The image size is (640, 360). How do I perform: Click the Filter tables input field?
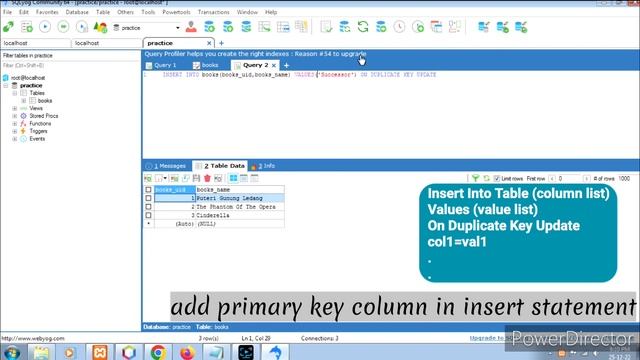(70, 66)
